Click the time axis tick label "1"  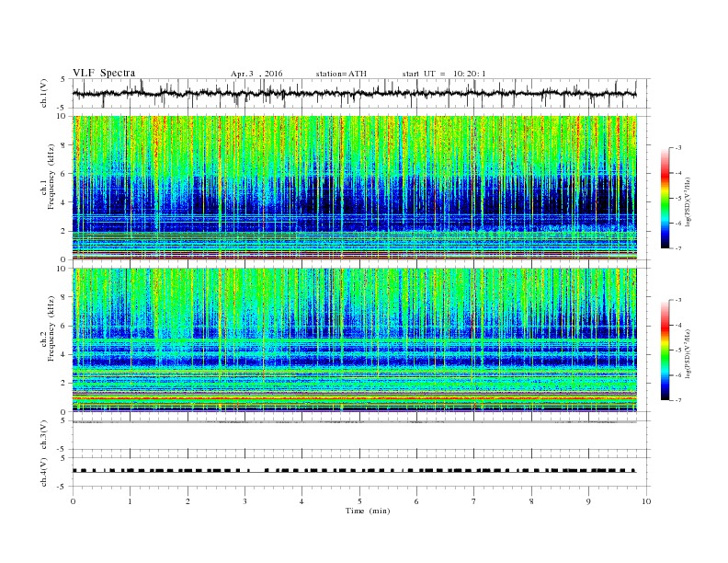pyautogui.click(x=130, y=501)
